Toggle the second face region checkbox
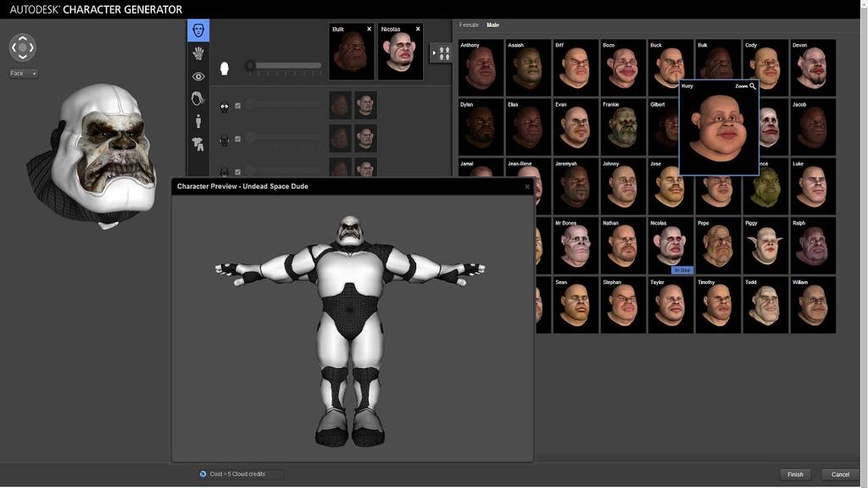 pos(238,139)
